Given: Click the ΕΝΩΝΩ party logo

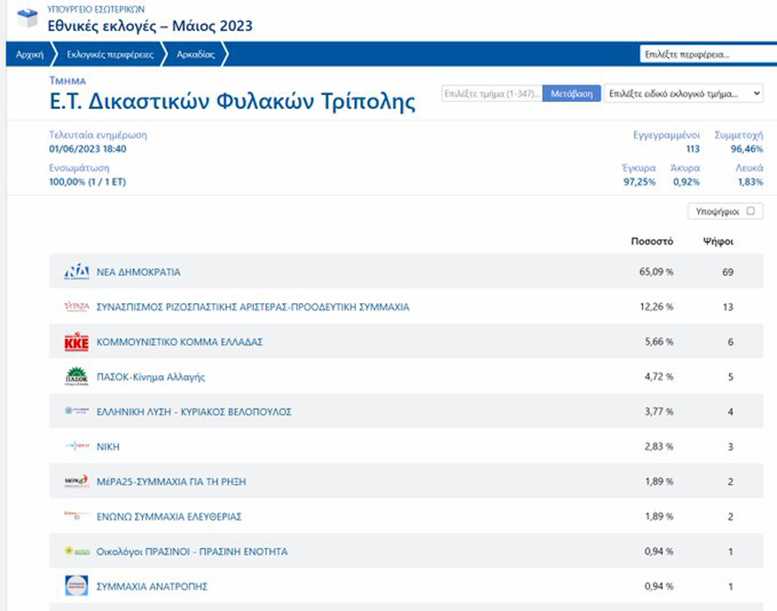Looking at the screenshot, I should point(77,516).
